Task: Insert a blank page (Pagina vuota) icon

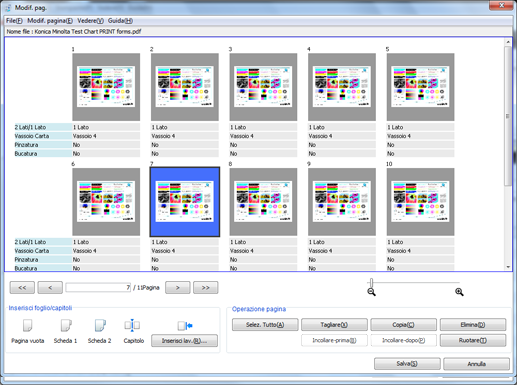Action: (27, 325)
